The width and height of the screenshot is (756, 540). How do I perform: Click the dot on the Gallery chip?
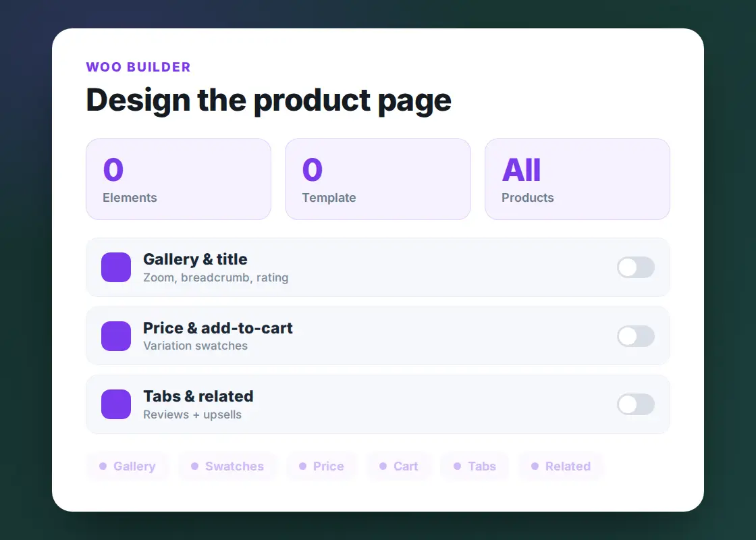coord(103,466)
